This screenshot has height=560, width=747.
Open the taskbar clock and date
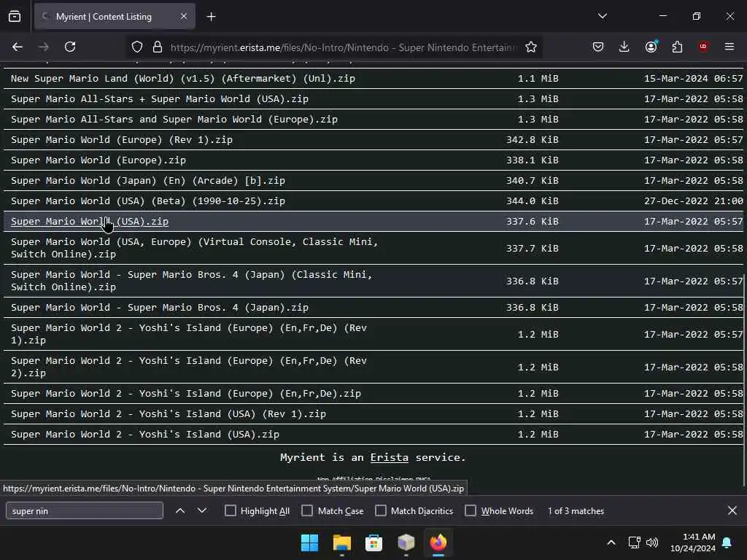pos(693,542)
